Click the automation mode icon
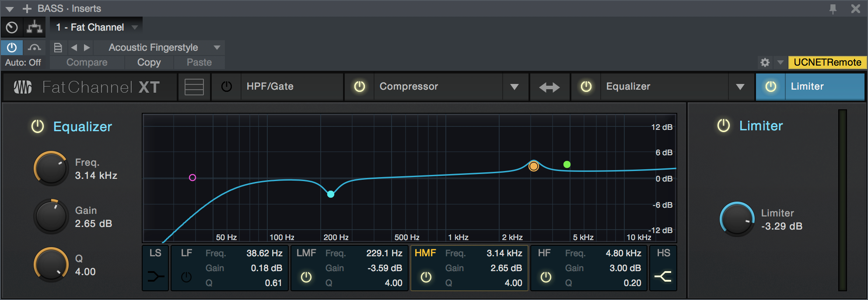The height and width of the screenshot is (300, 868). (x=34, y=47)
